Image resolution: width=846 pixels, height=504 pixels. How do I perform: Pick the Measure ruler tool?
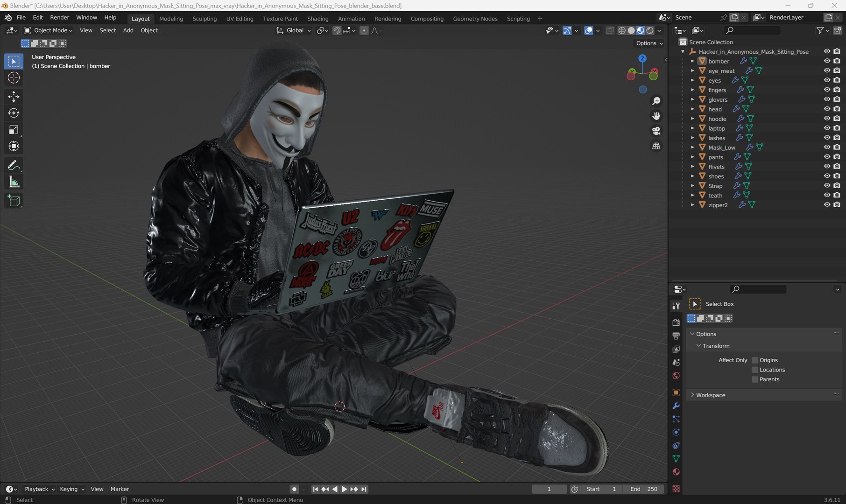click(x=14, y=182)
